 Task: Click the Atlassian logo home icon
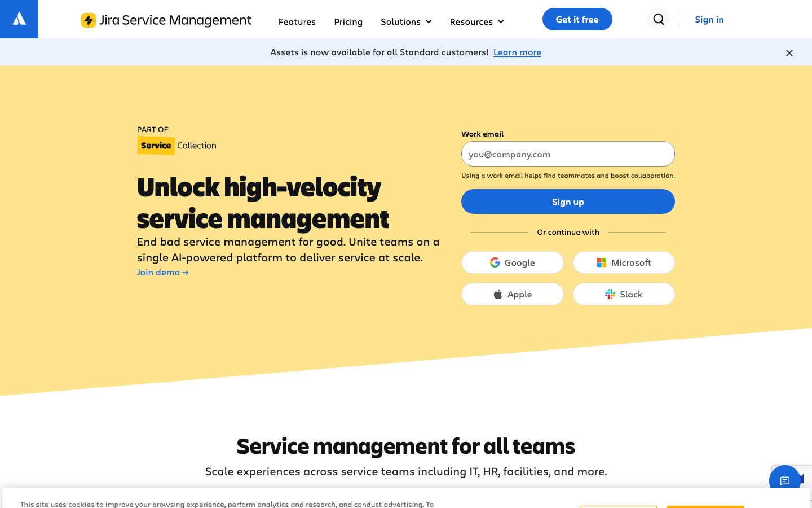click(x=19, y=19)
